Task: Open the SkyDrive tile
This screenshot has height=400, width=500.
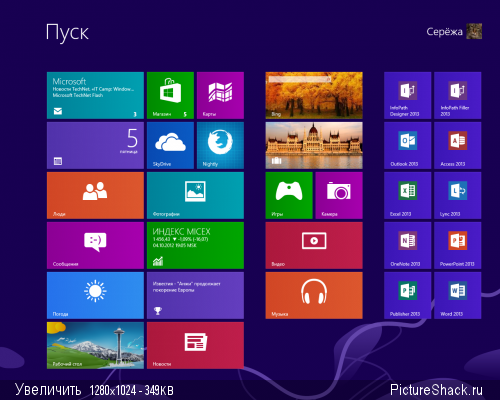Action: coord(170,145)
